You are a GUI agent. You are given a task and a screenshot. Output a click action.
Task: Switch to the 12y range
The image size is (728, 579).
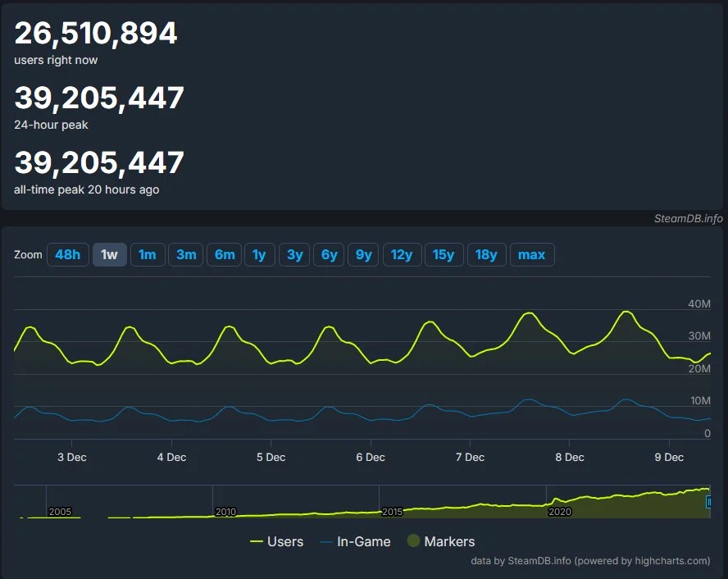point(402,254)
